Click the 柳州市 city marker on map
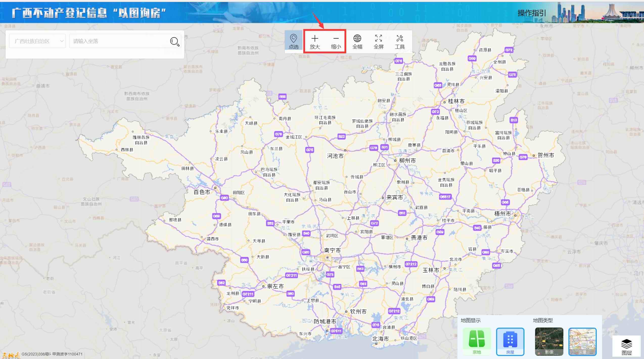 tap(396, 160)
